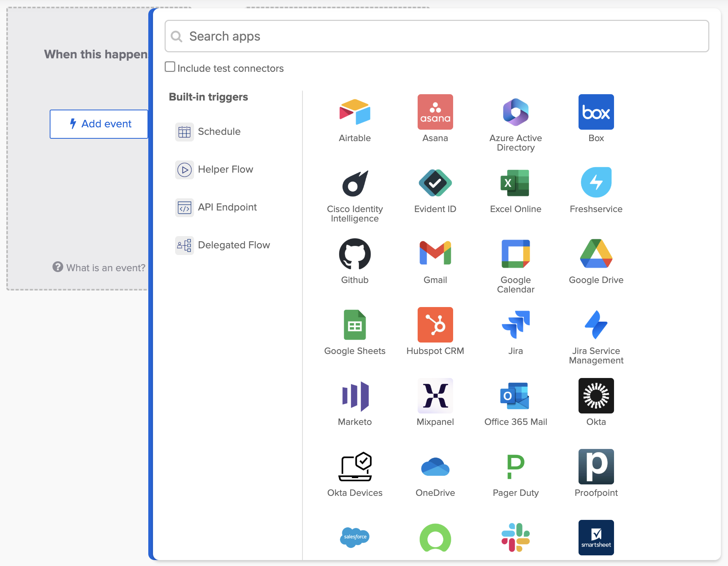Select the Box connector

point(596,112)
